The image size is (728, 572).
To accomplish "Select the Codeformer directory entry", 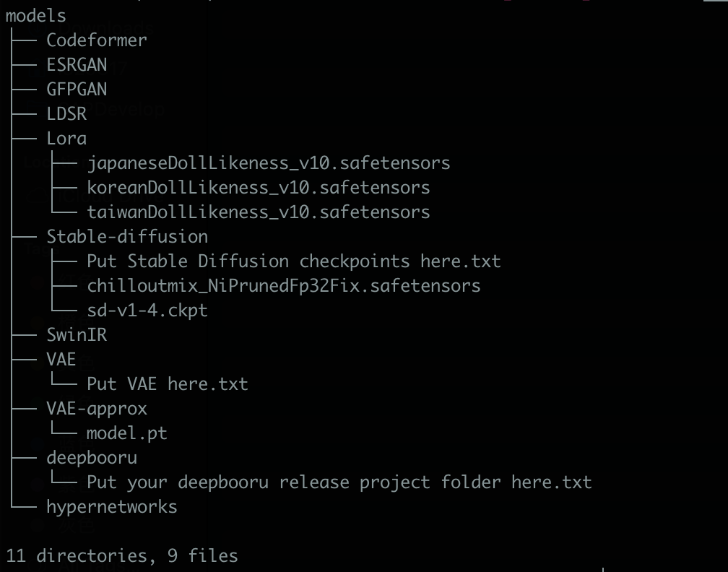I will (x=97, y=40).
